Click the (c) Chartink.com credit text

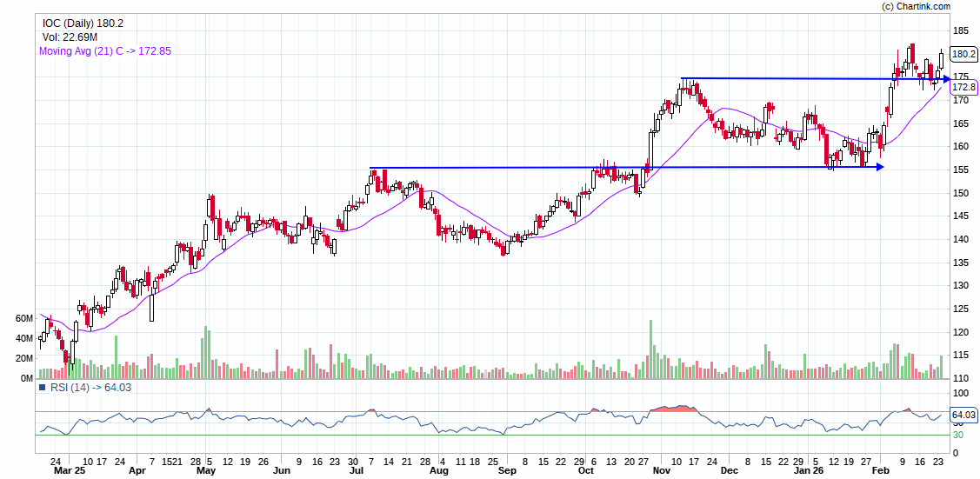click(916, 6)
